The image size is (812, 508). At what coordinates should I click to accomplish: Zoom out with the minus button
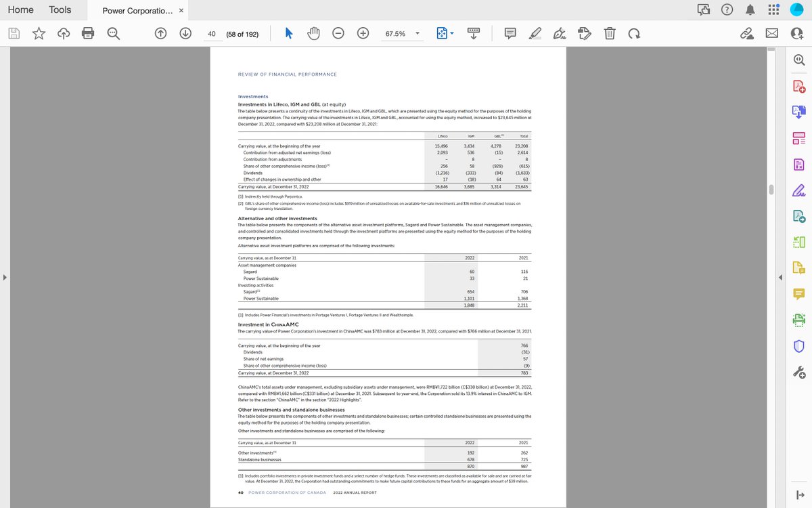[338, 33]
